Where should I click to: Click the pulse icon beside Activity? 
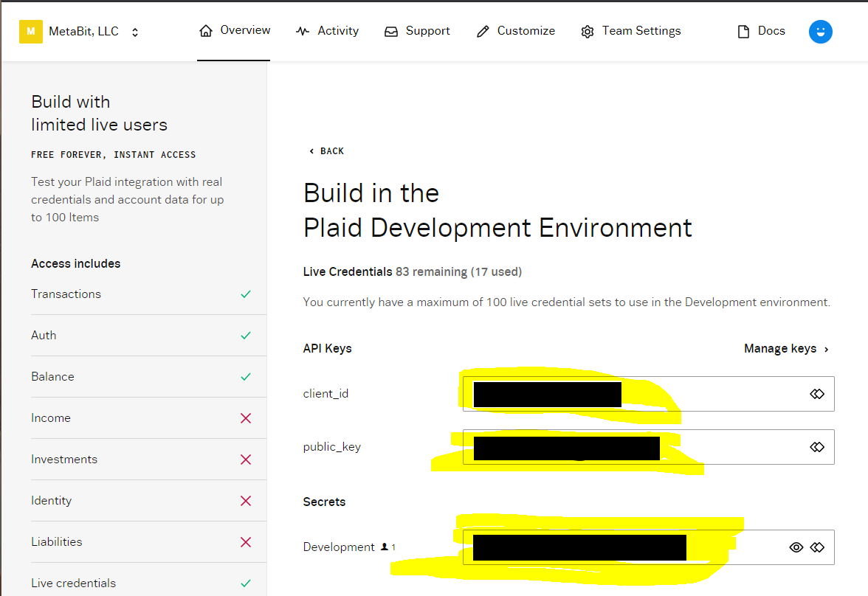pos(303,32)
